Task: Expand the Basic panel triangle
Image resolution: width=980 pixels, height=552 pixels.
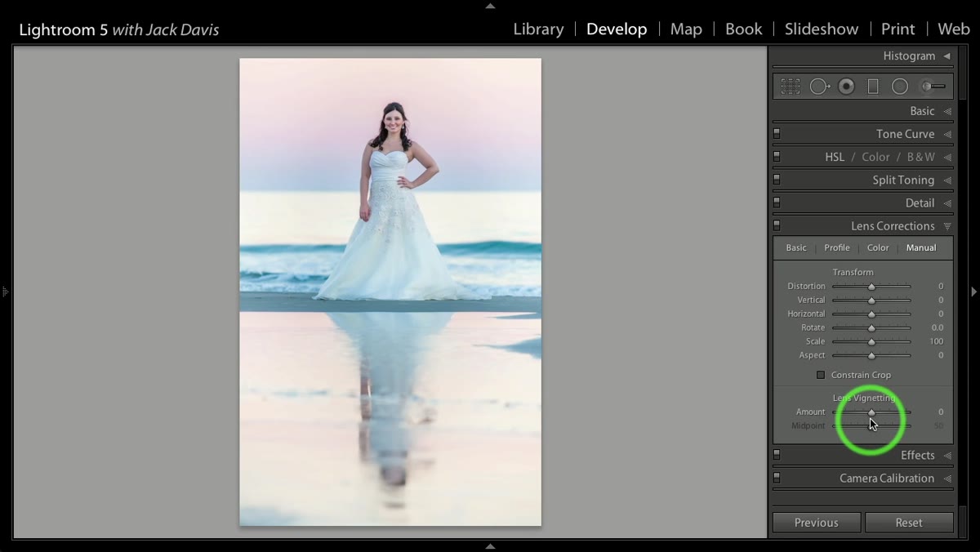Action: point(947,112)
